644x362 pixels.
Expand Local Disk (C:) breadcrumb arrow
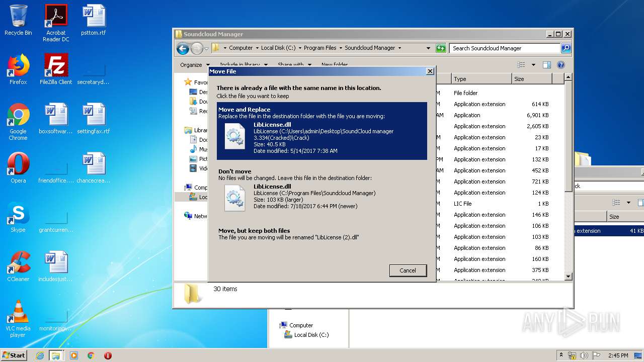coord(300,48)
